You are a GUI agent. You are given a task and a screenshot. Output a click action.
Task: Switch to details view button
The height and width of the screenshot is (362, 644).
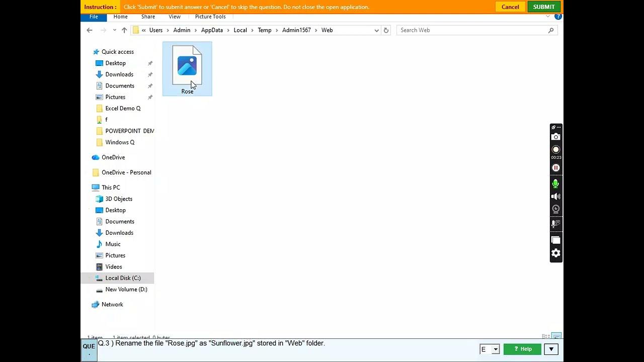[546, 336]
